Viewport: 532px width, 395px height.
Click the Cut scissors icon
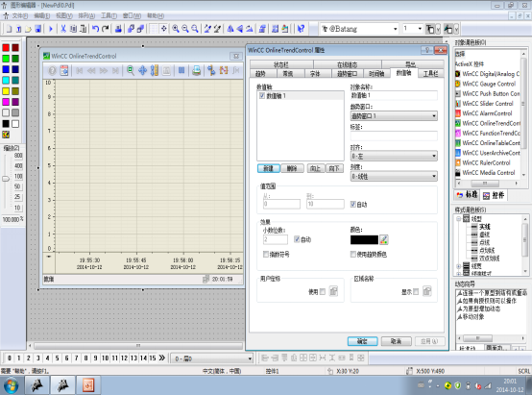point(63,29)
